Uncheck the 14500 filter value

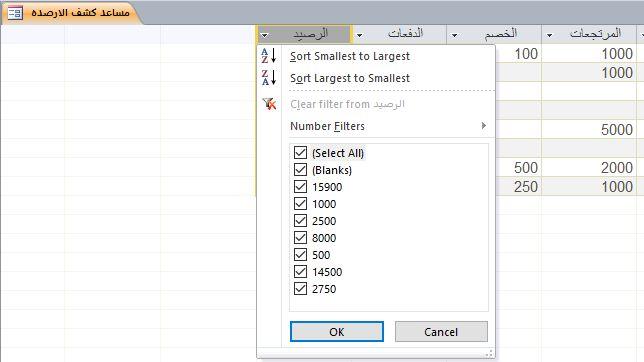(x=300, y=272)
